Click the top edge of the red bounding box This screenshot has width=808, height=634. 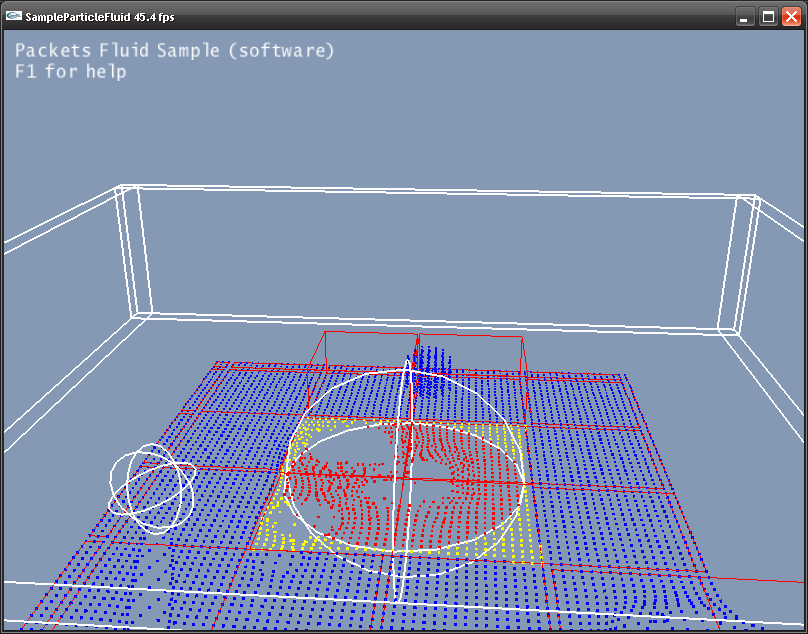point(420,333)
